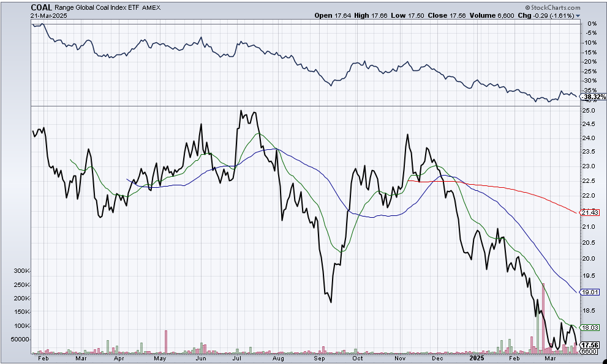The image size is (607, 364).
Task: Click the Dec month label
Action: click(437, 358)
